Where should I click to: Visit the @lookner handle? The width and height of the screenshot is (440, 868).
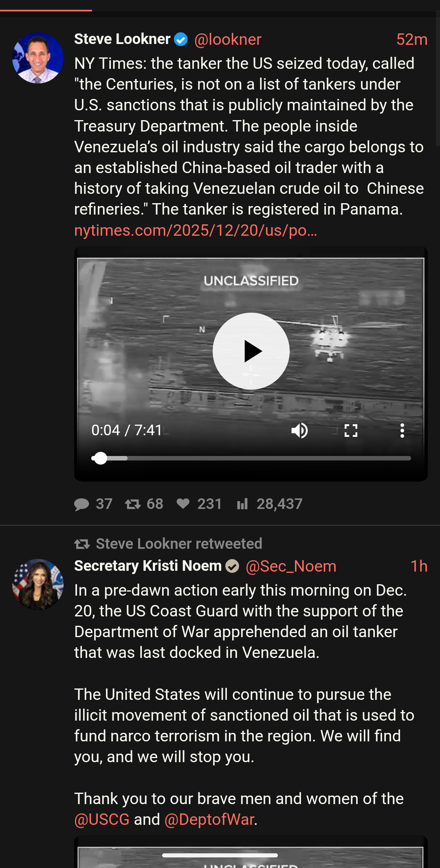(228, 39)
